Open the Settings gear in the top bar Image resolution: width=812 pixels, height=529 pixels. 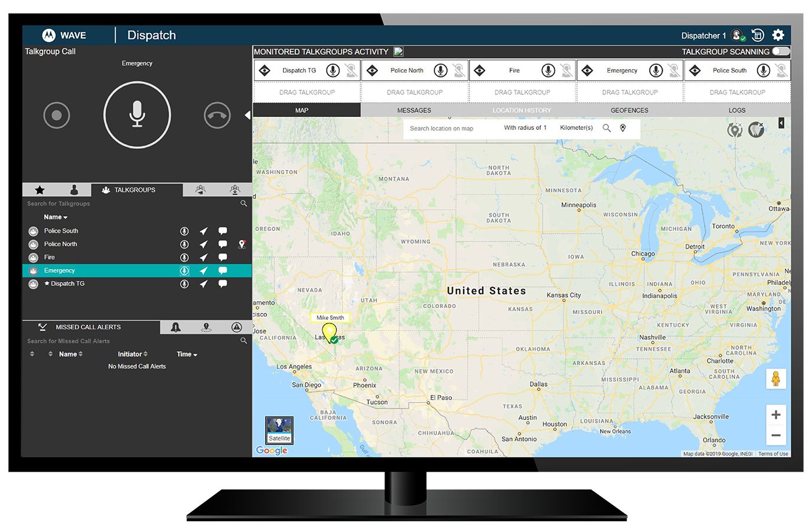click(x=778, y=35)
